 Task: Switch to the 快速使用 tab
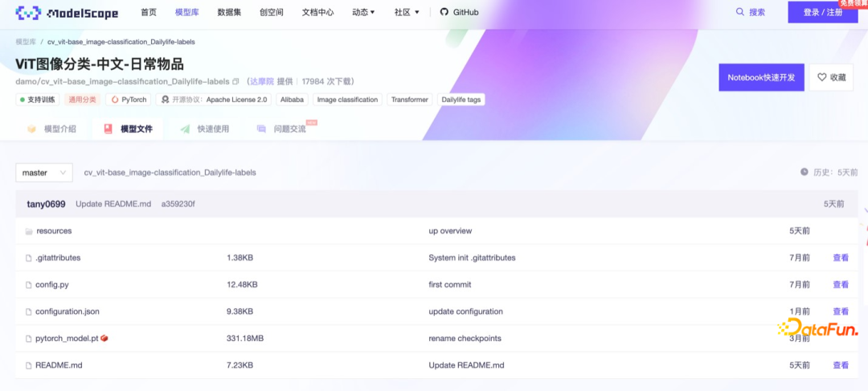[x=204, y=129]
